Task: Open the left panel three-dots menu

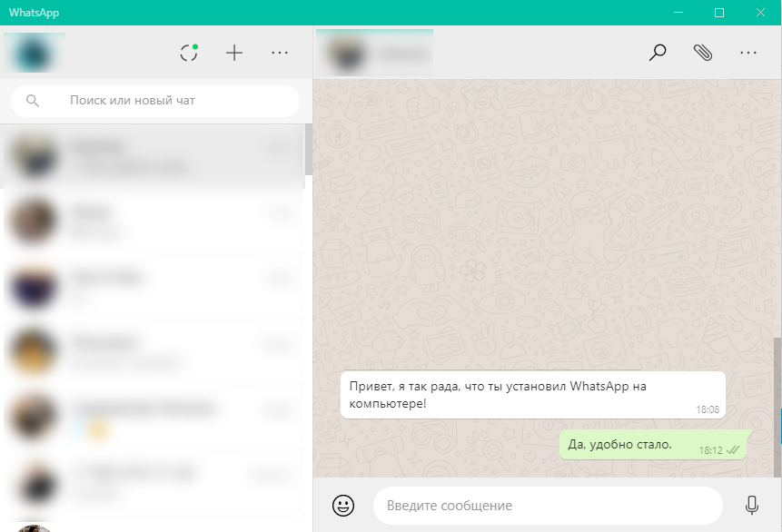Action: pos(280,53)
